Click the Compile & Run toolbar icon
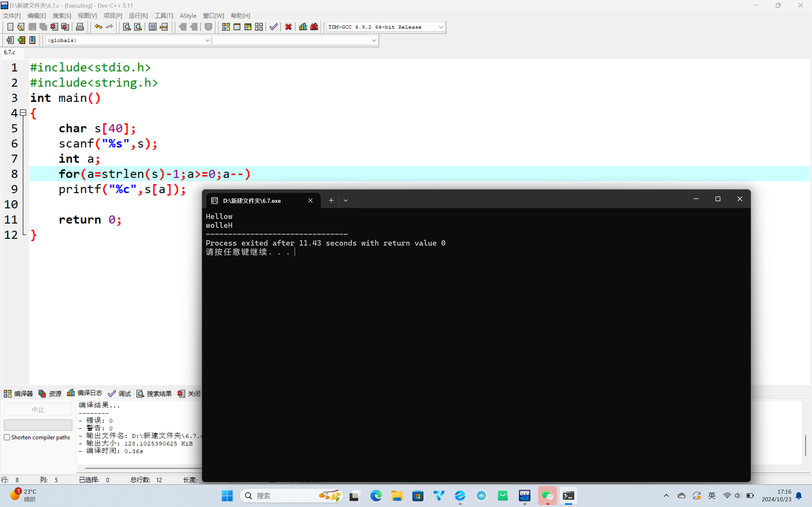This screenshot has width=812, height=507. [x=248, y=27]
